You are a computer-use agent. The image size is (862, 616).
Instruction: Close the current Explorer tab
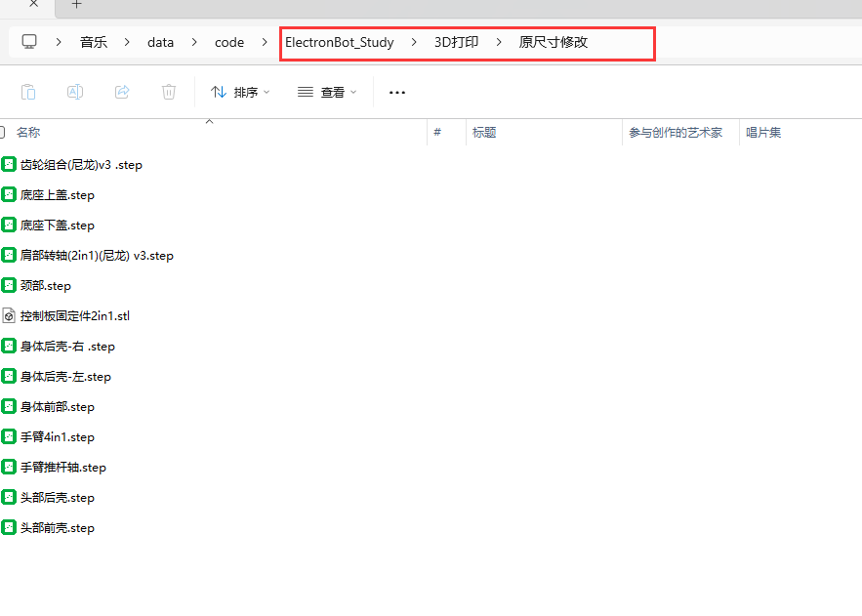click(33, 4)
